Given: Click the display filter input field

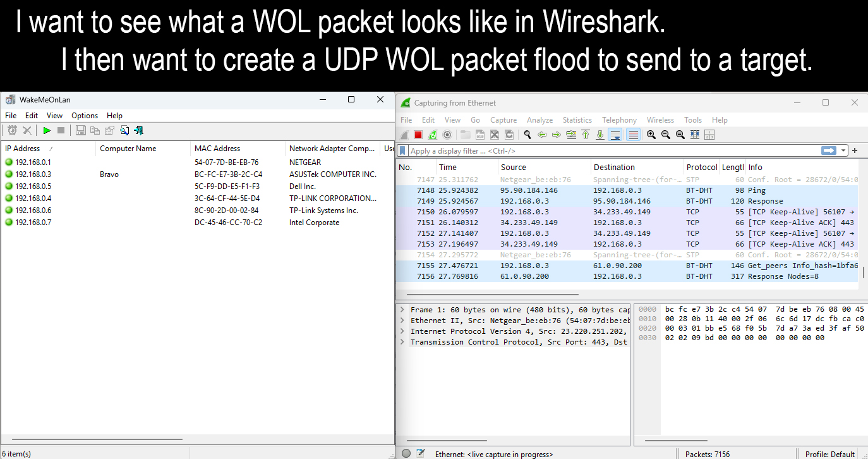Looking at the screenshot, I should pyautogui.click(x=606, y=151).
